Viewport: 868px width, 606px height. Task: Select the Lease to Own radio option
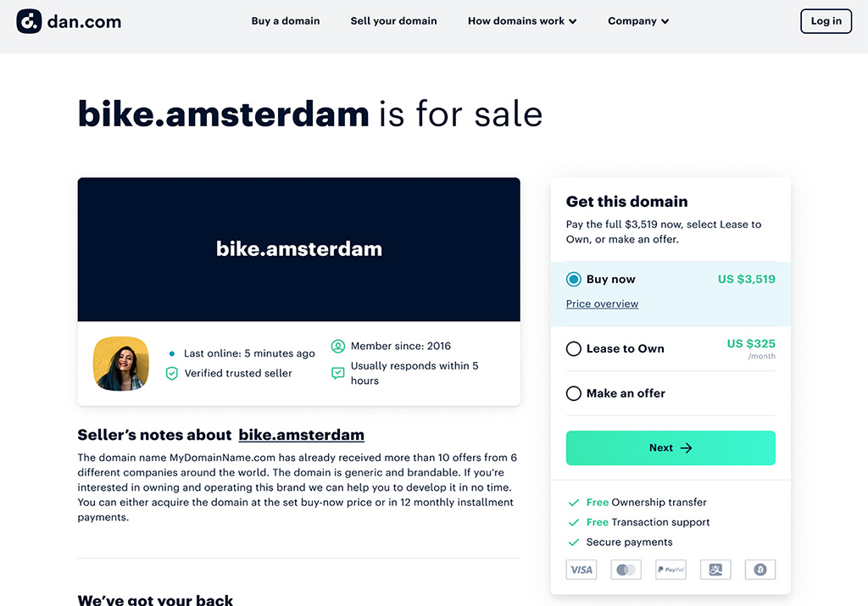pos(574,348)
